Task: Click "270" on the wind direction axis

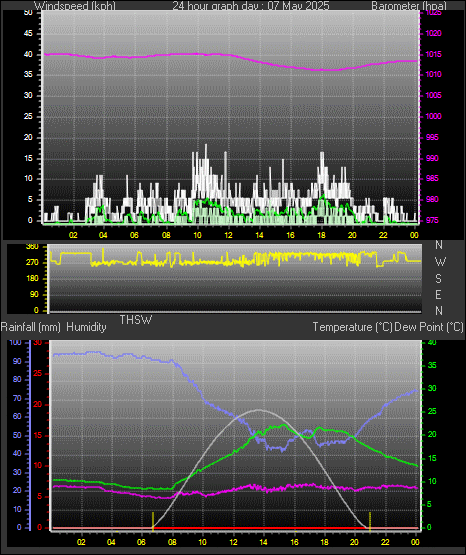Action: tap(32, 263)
